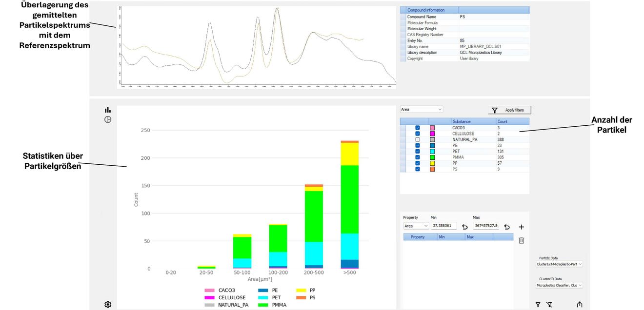644x310 pixels.
Task: Click the Apply filters button
Action: click(x=509, y=110)
